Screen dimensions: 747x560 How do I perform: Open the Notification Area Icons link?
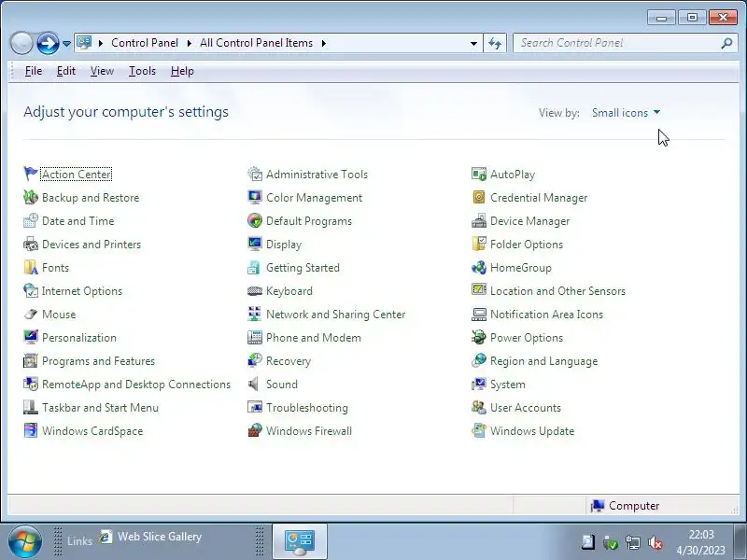tap(546, 315)
